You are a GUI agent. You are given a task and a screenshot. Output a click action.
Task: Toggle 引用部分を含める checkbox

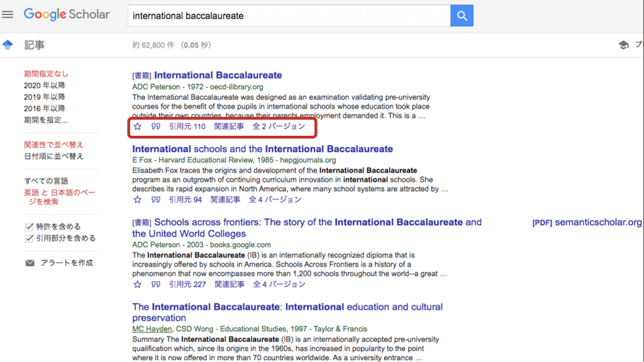tap(29, 238)
